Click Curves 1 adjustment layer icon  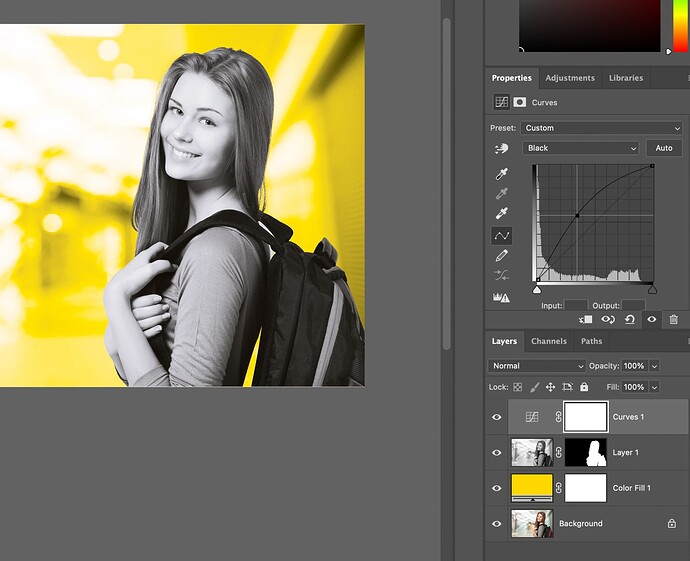pos(532,417)
